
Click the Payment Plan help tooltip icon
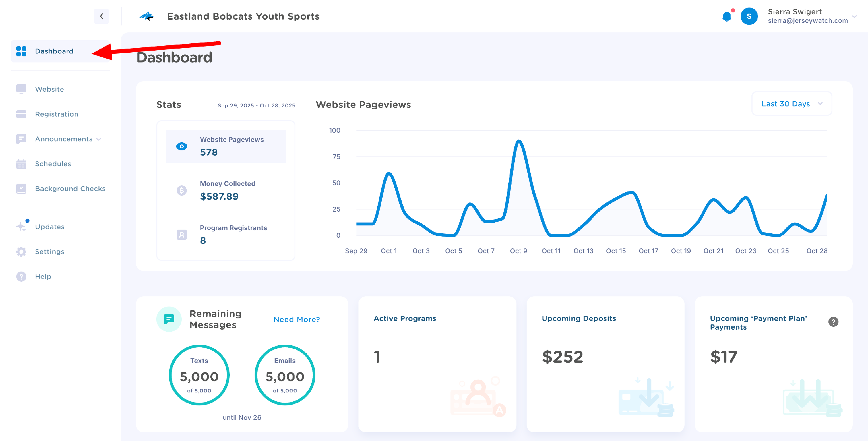(x=833, y=322)
